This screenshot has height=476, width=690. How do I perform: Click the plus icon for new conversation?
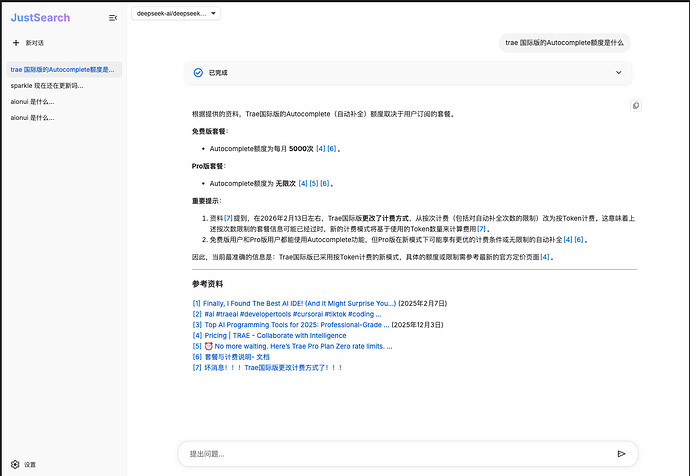point(16,43)
